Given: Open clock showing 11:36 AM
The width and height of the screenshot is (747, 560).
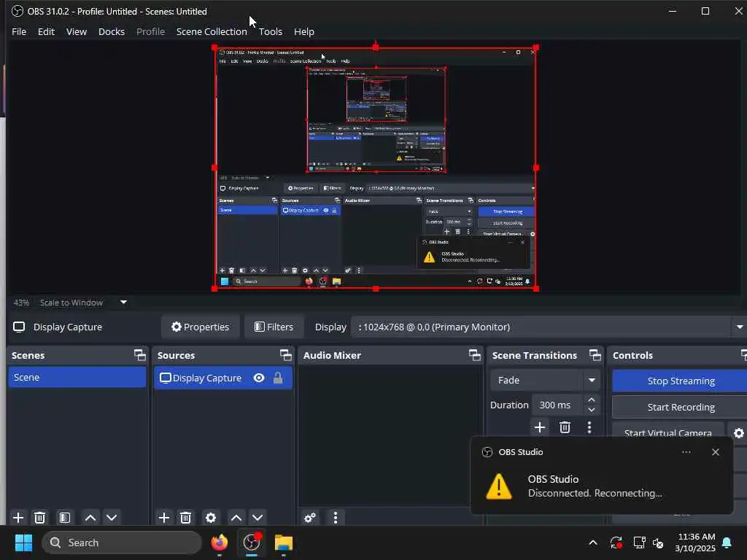Looking at the screenshot, I should click(695, 542).
